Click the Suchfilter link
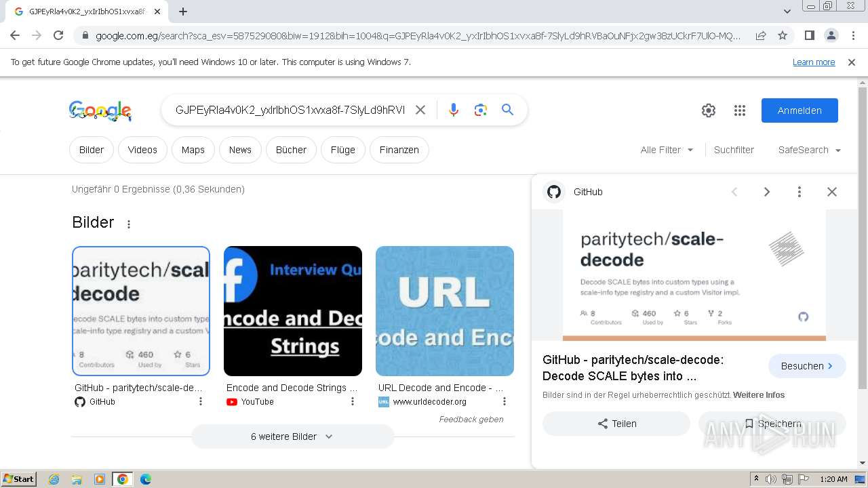Viewport: 868px width, 488px height. tap(734, 150)
